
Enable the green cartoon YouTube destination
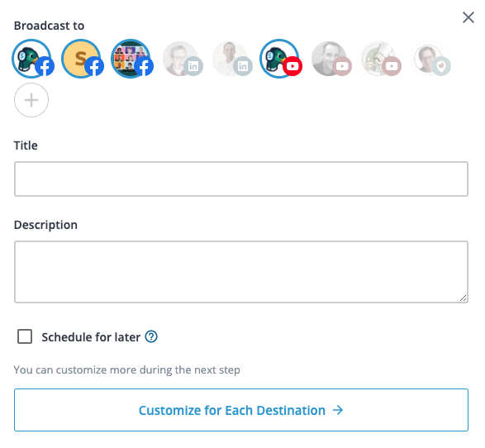(x=378, y=59)
